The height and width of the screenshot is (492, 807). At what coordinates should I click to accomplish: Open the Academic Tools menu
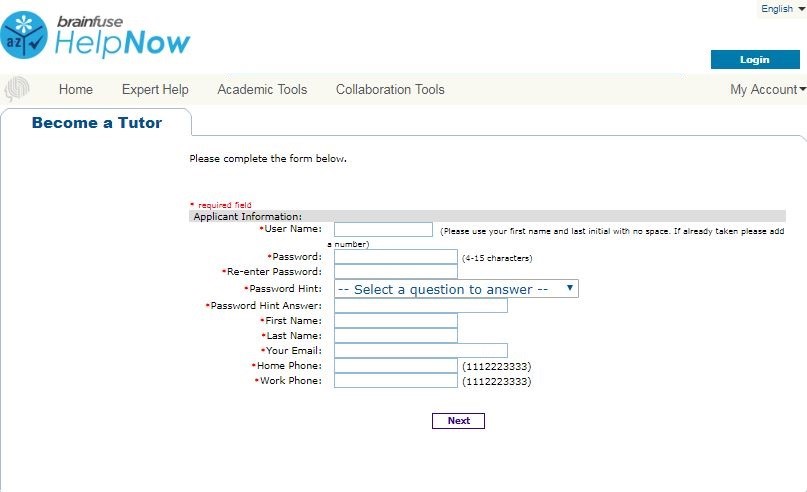[262, 89]
